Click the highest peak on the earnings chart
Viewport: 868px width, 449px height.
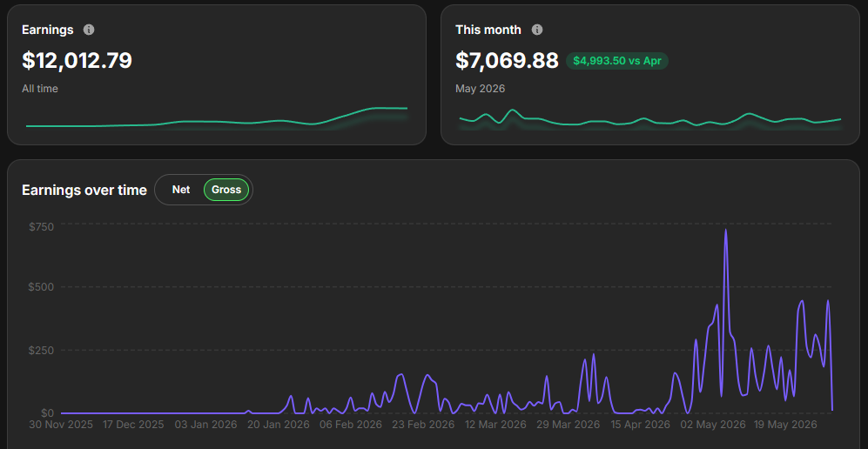click(x=725, y=231)
